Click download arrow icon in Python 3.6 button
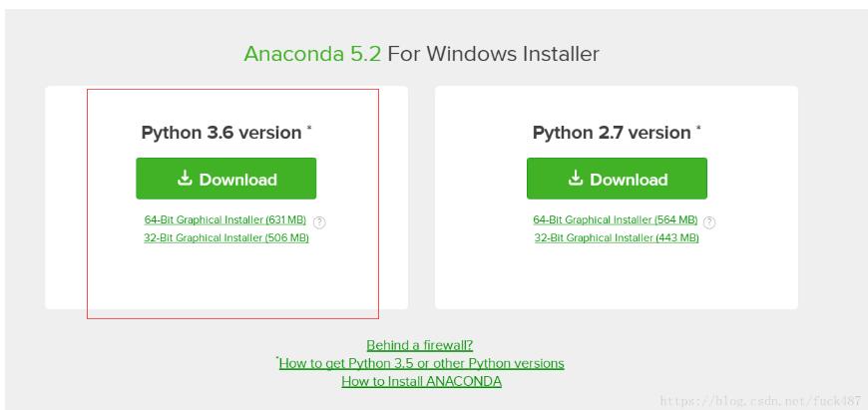This screenshot has width=868, height=410. [184, 179]
